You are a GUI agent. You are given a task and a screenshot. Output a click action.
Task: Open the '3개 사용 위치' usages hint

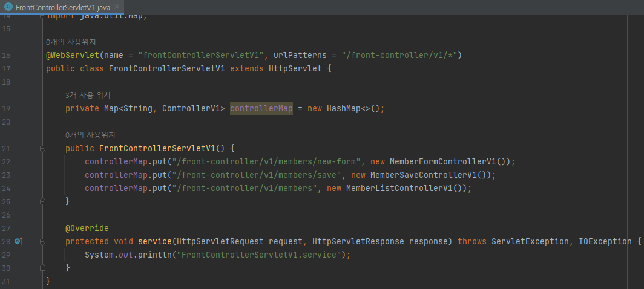pyautogui.click(x=88, y=96)
